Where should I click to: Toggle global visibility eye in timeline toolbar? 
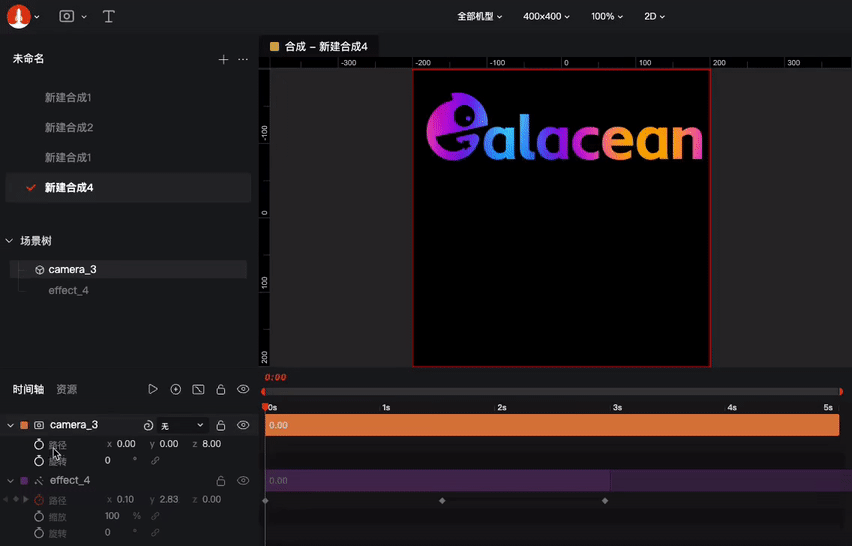tap(243, 389)
